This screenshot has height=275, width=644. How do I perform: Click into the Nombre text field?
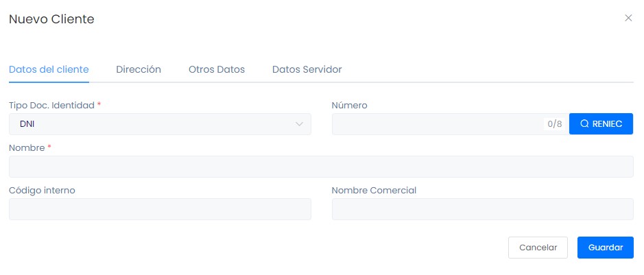pyautogui.click(x=321, y=167)
